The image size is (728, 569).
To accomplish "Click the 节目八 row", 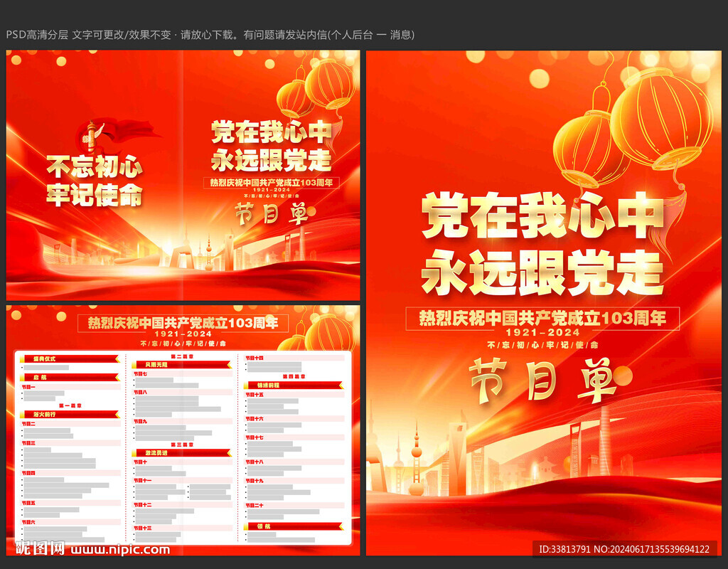I will point(183,392).
